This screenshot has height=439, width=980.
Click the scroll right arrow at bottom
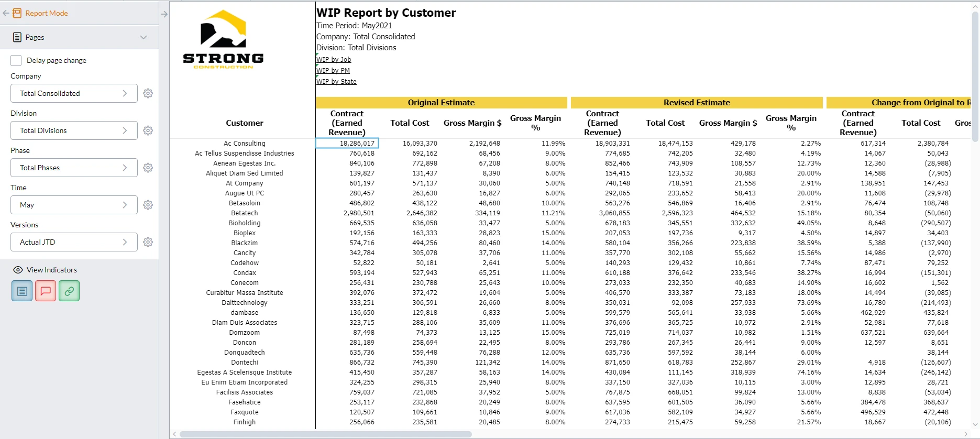(x=966, y=434)
